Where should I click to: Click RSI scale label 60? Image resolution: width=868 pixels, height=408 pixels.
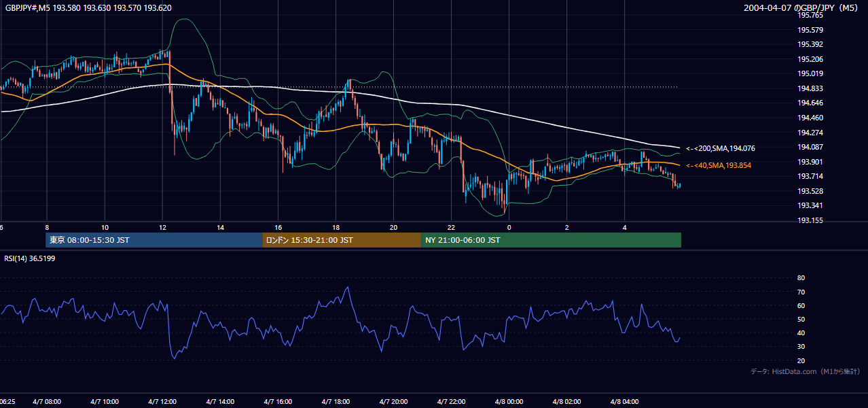[801, 305]
